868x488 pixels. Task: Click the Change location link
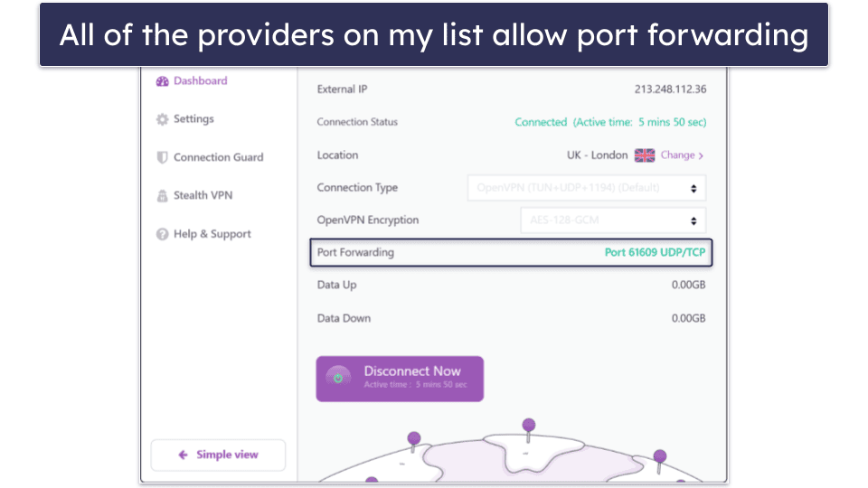pyautogui.click(x=677, y=155)
